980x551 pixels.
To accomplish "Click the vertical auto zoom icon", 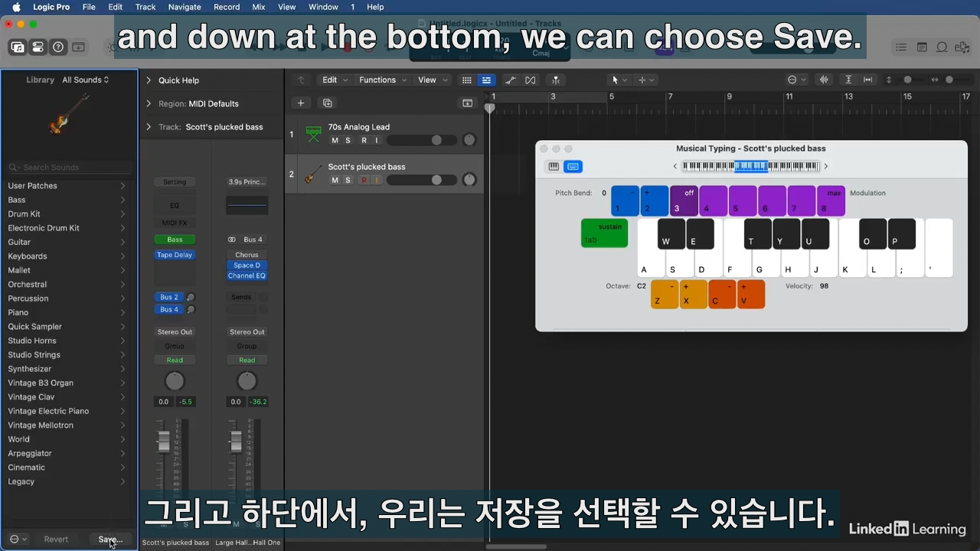I will pos(848,80).
